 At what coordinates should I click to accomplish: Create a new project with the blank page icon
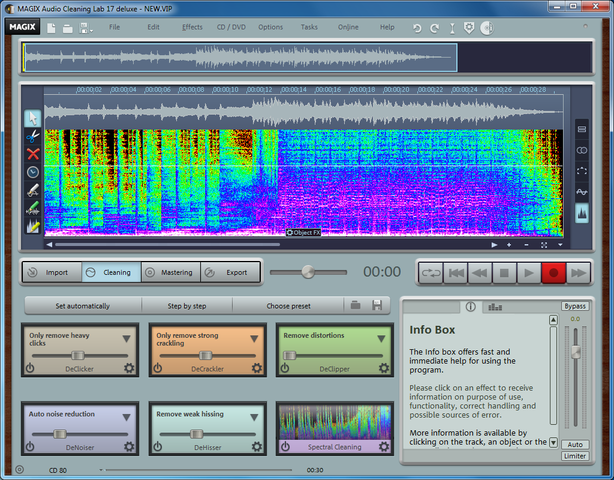click(x=51, y=28)
